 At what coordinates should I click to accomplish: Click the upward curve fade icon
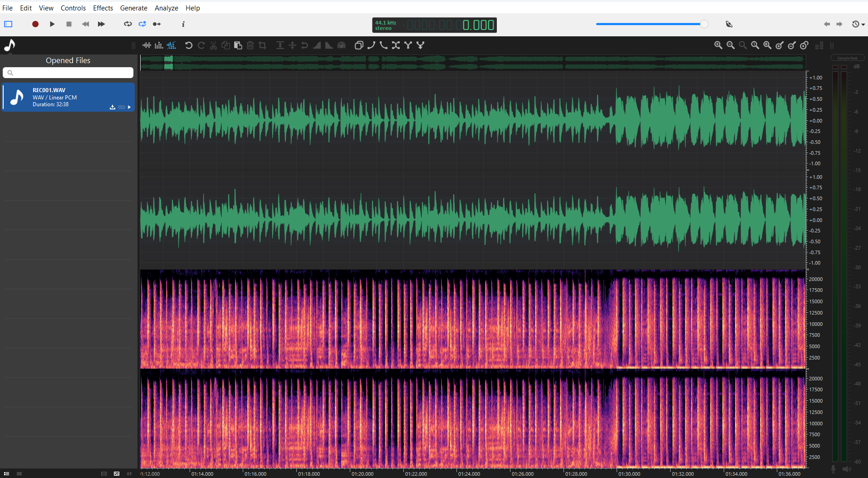(371, 45)
